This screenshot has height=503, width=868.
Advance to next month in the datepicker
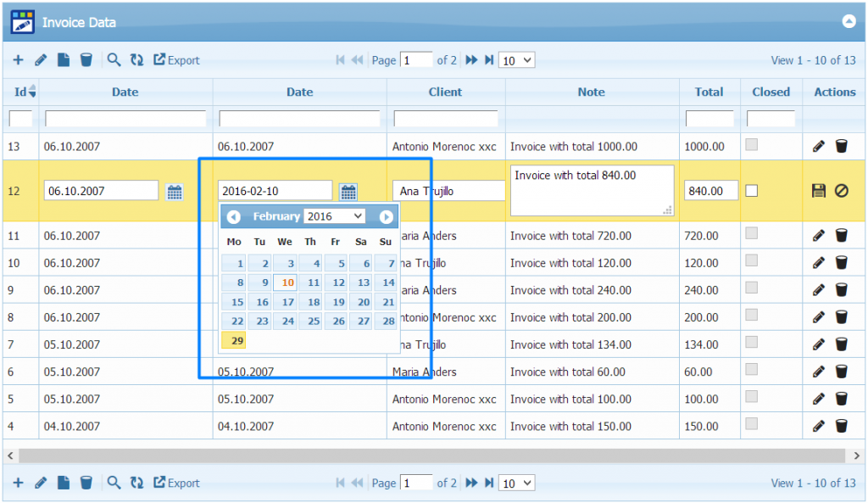[x=386, y=217]
